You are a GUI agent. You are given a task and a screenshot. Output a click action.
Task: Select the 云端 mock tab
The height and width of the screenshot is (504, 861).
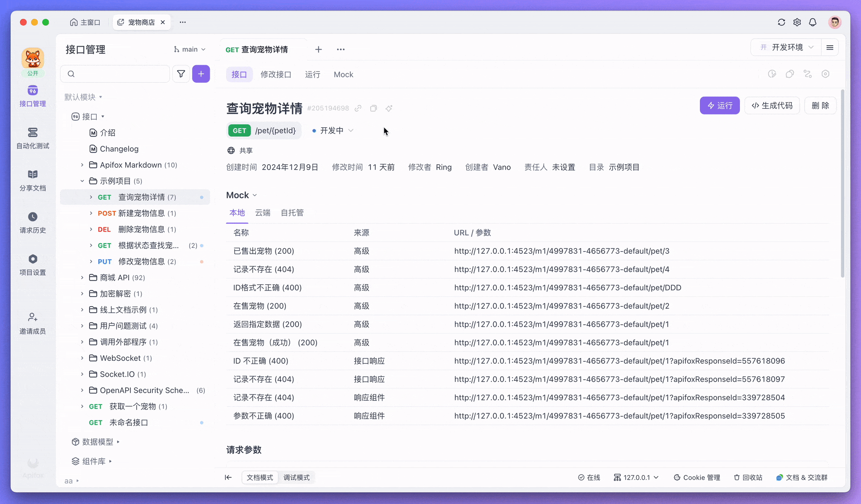tap(263, 213)
